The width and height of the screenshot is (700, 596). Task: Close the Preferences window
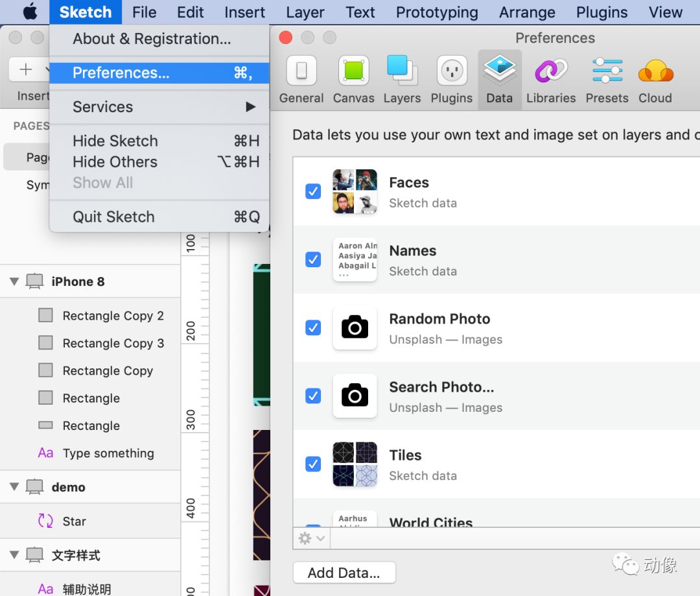coord(286,38)
